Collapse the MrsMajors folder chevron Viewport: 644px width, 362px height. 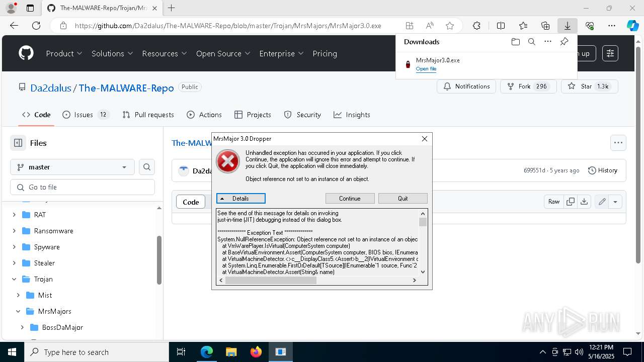pos(18,311)
